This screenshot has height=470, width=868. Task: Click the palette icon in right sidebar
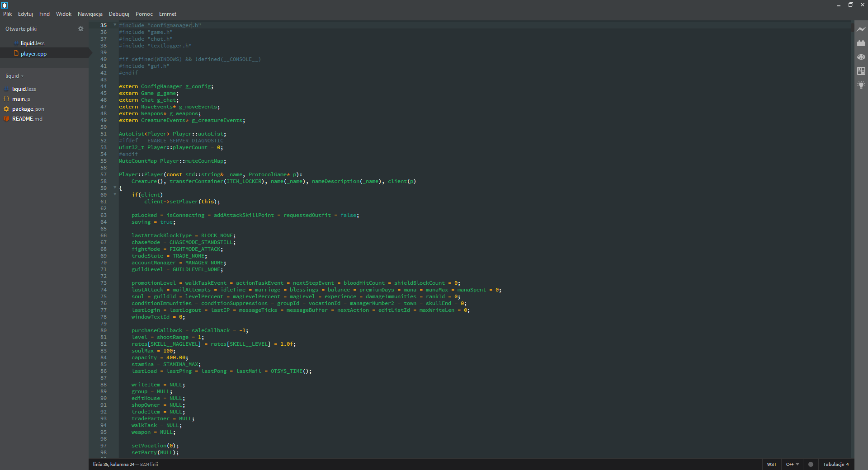(862, 57)
